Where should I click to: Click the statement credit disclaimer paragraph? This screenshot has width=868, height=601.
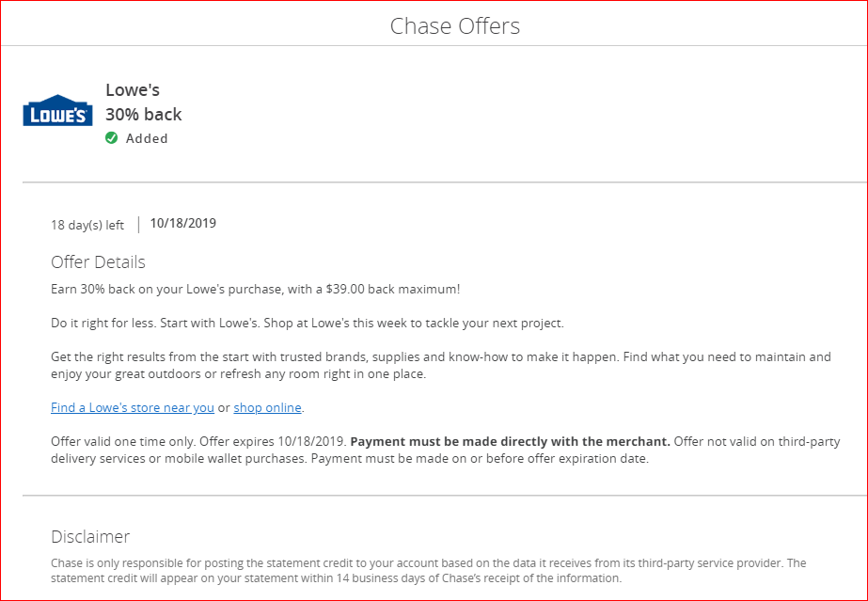pos(429,571)
